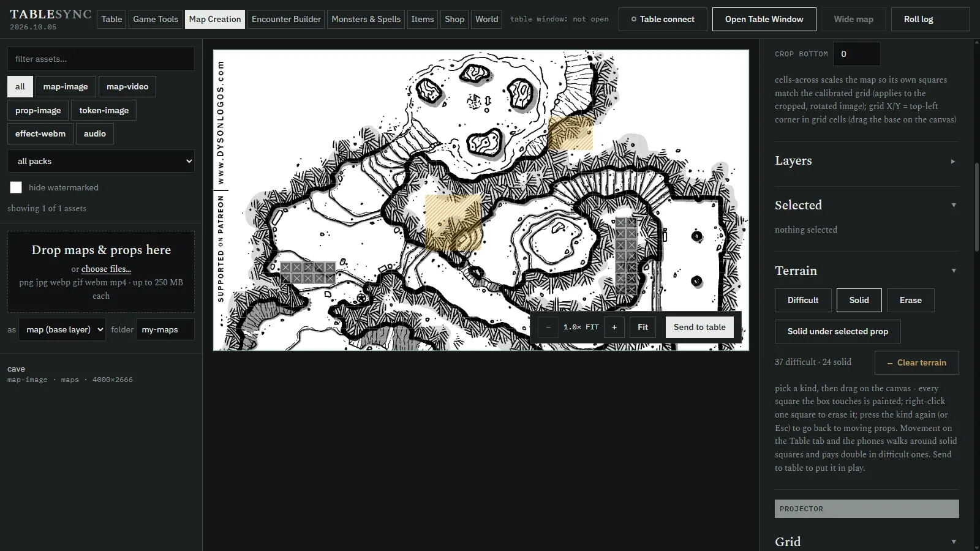Click Solid under selected prop
This screenshot has height=551, width=980.
coord(837,331)
